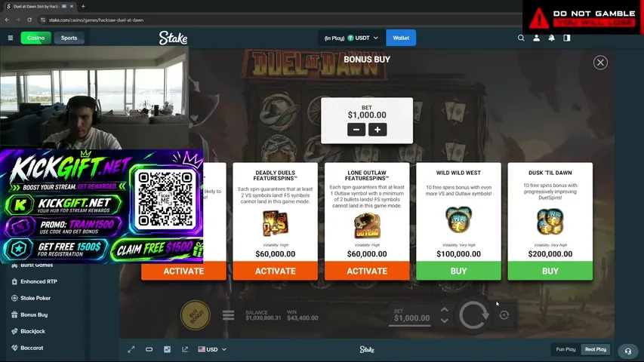
Task: Click the $100,000.00 price text
Action: (458, 254)
